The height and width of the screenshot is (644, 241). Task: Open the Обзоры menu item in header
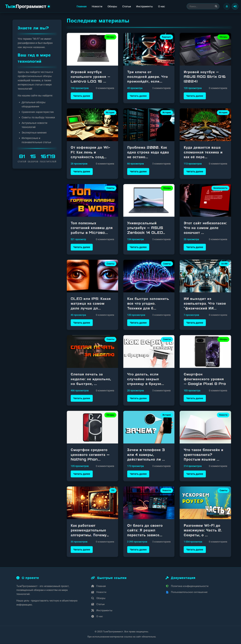(112, 6)
